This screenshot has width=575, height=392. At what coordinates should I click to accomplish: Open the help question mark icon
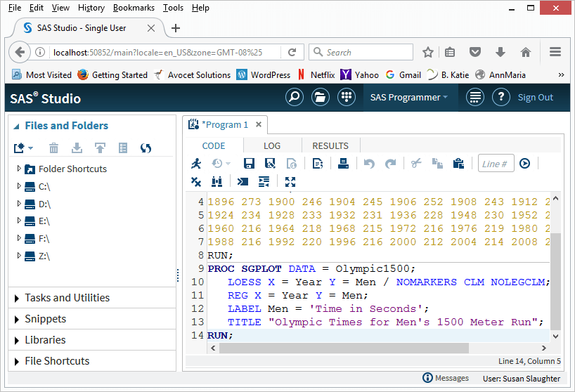pos(501,98)
